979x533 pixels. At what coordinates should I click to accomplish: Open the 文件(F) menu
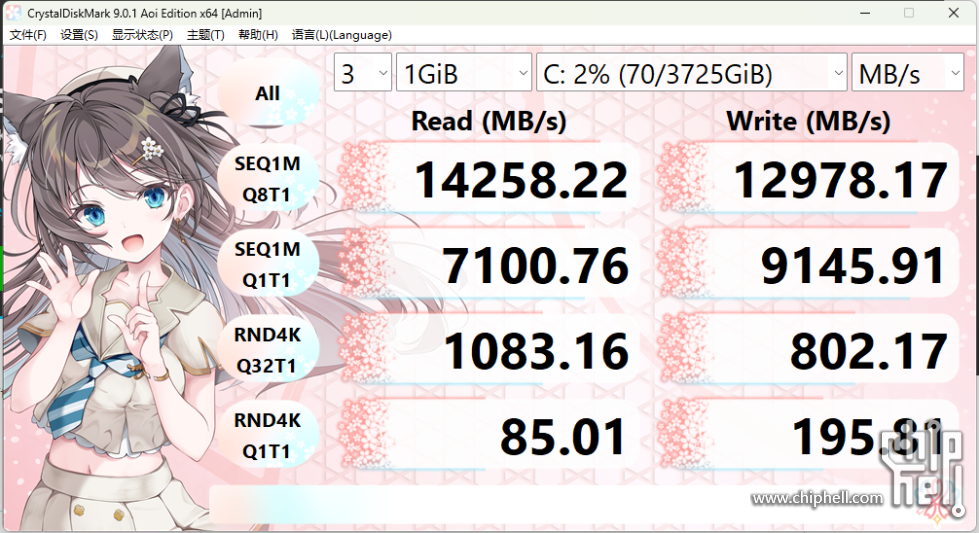coord(28,35)
